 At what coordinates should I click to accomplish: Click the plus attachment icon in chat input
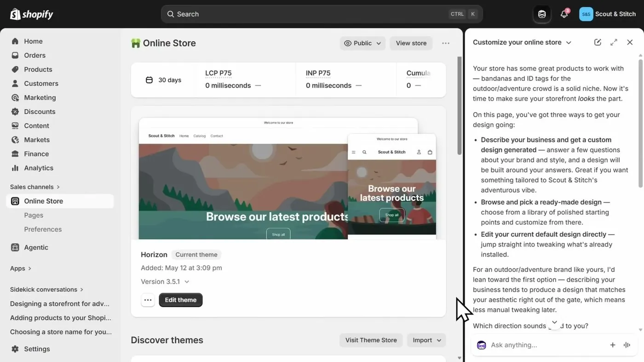(613, 345)
